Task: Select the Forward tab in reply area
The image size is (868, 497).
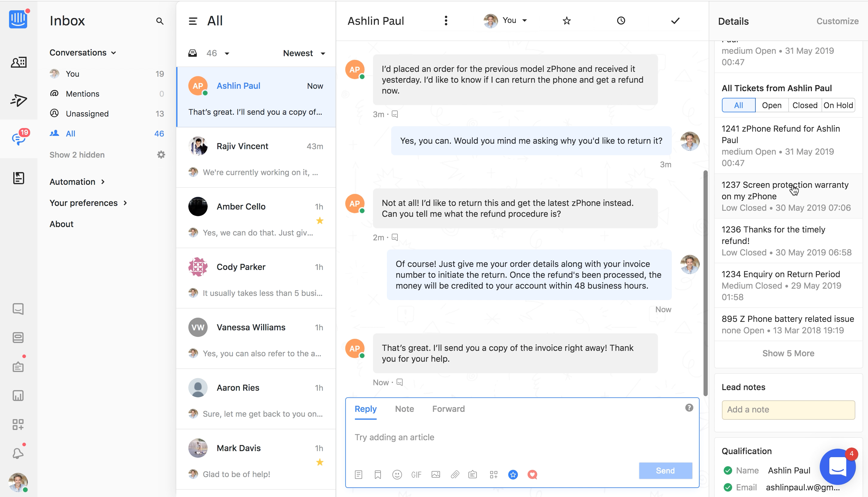Action: (448, 409)
